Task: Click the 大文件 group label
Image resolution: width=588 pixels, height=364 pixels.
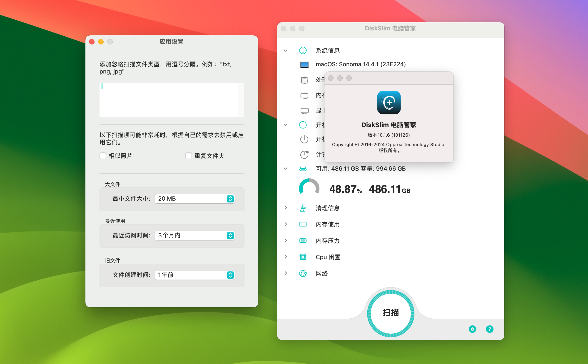Action: 112,184
